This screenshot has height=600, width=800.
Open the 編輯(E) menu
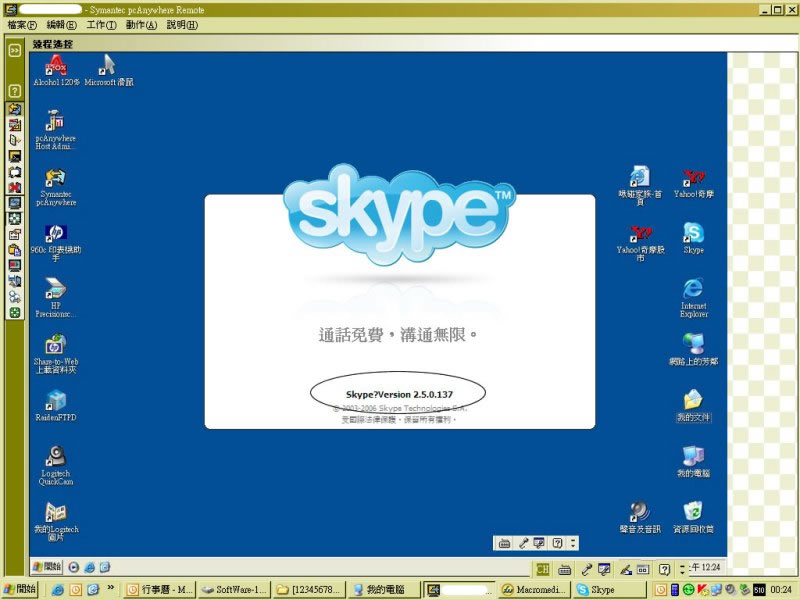pos(61,24)
